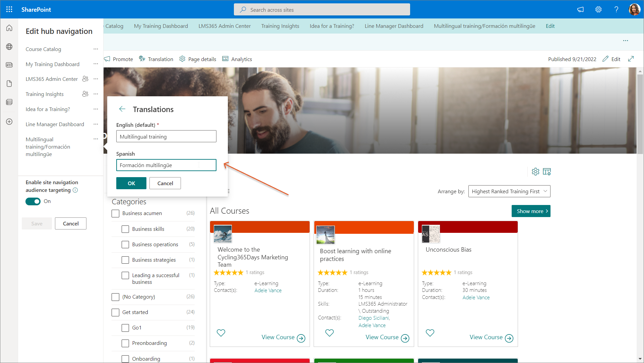This screenshot has width=644, height=363.
Task: Open the table layout settings icon
Action: click(x=547, y=172)
